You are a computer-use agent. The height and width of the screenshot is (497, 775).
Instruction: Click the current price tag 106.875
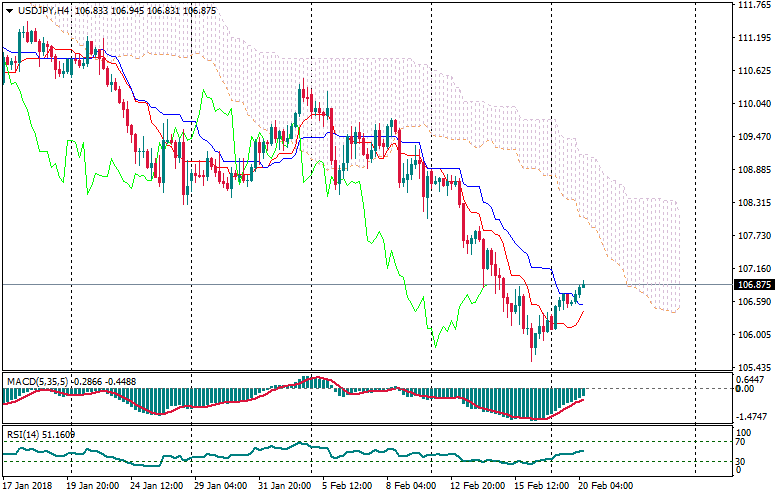tap(752, 284)
